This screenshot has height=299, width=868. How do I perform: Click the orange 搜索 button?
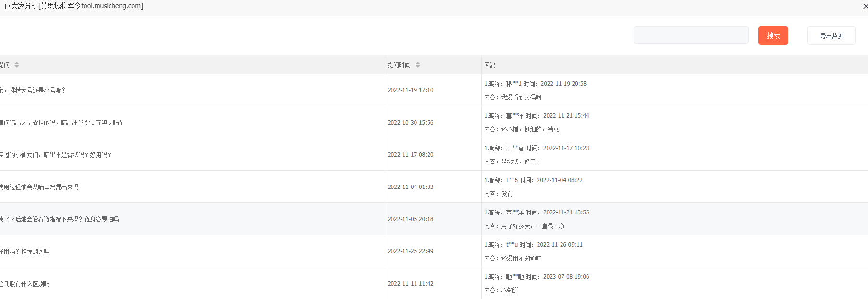[773, 36]
